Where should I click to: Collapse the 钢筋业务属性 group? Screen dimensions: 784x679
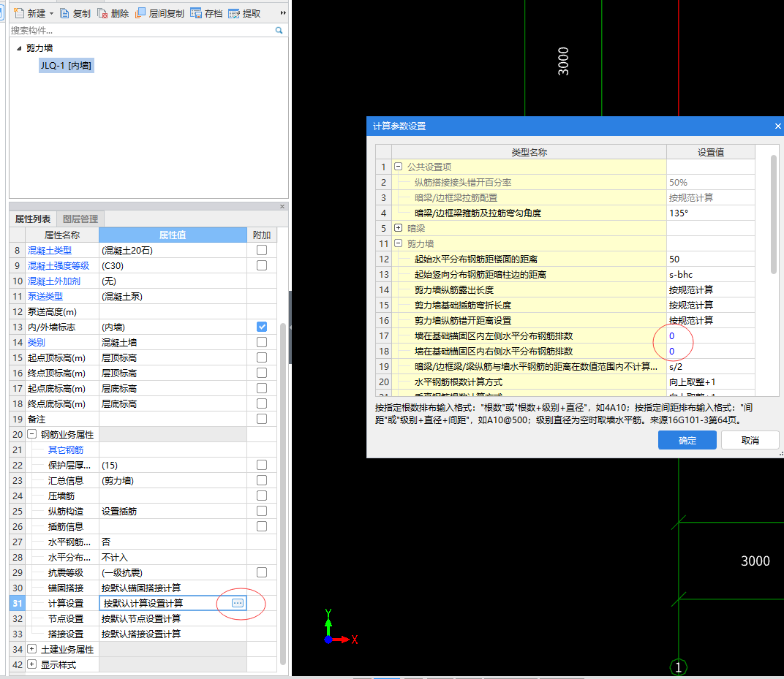(x=31, y=434)
